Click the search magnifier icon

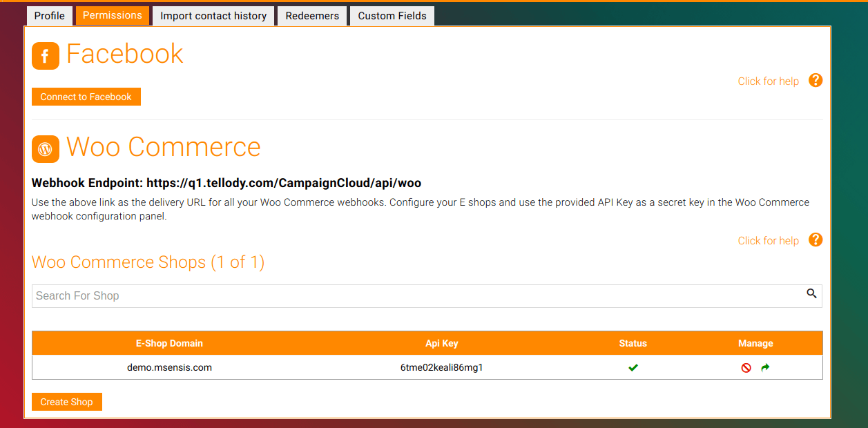pyautogui.click(x=811, y=293)
